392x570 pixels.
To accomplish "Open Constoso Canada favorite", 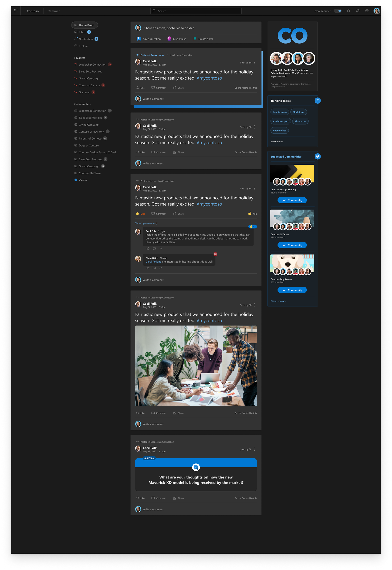I will tap(89, 85).
